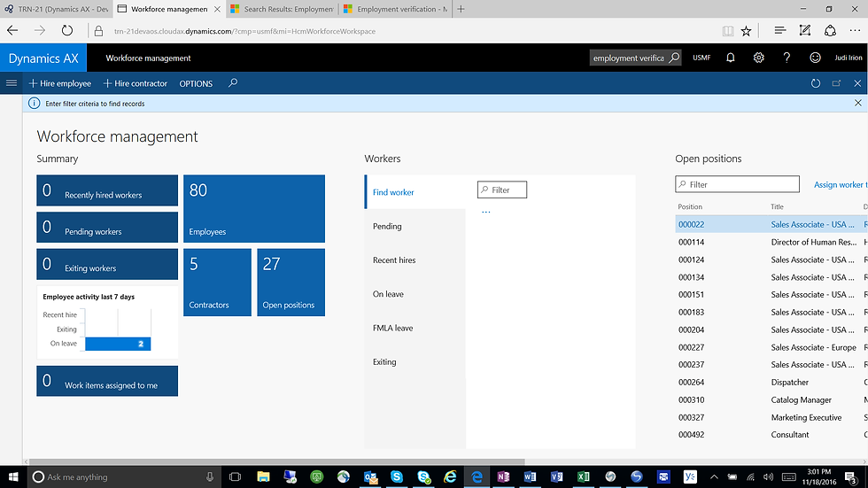Switch to the TRN-21 Dynamics AX browser tab
Screen dimensions: 868x488
pos(57,9)
